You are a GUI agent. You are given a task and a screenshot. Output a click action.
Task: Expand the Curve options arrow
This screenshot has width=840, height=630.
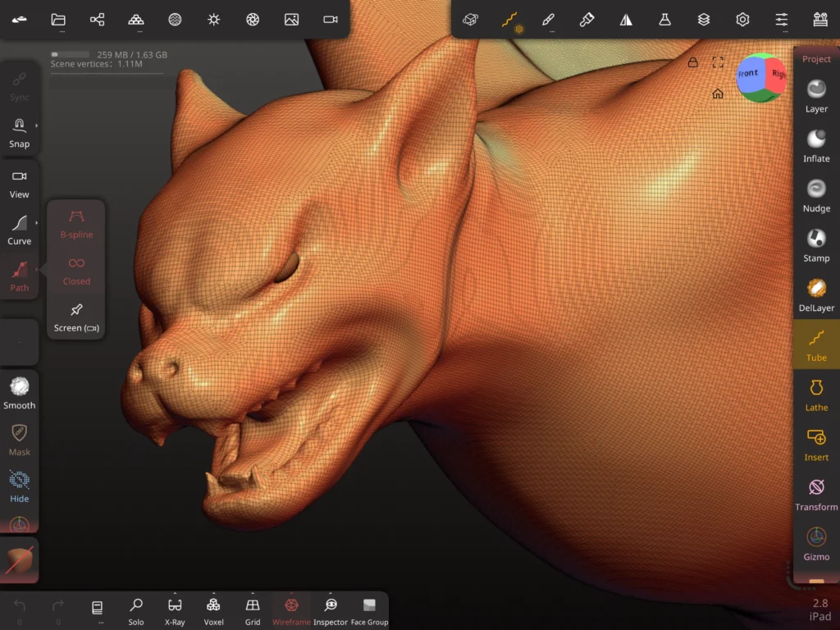pos(36,222)
